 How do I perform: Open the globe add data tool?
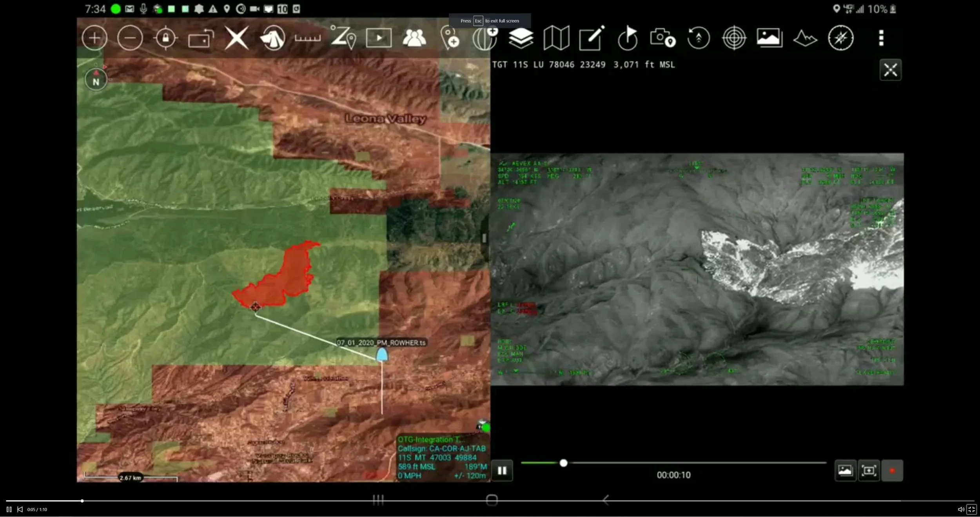(x=485, y=38)
